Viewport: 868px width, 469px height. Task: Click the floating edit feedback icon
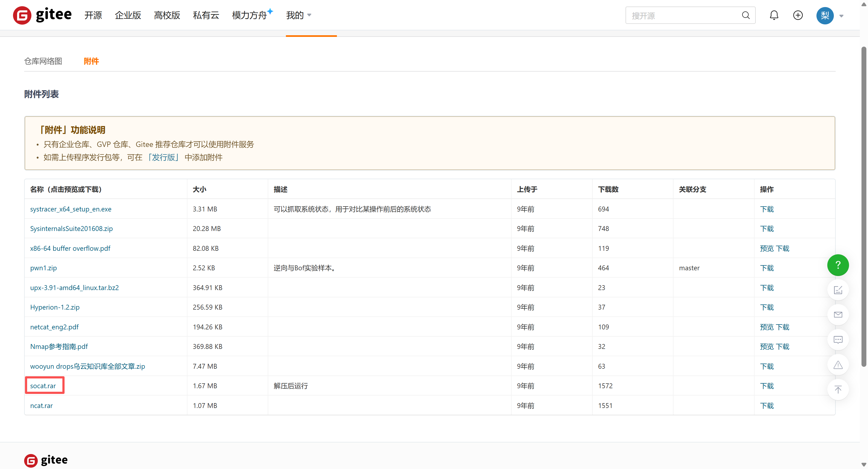coord(838,290)
